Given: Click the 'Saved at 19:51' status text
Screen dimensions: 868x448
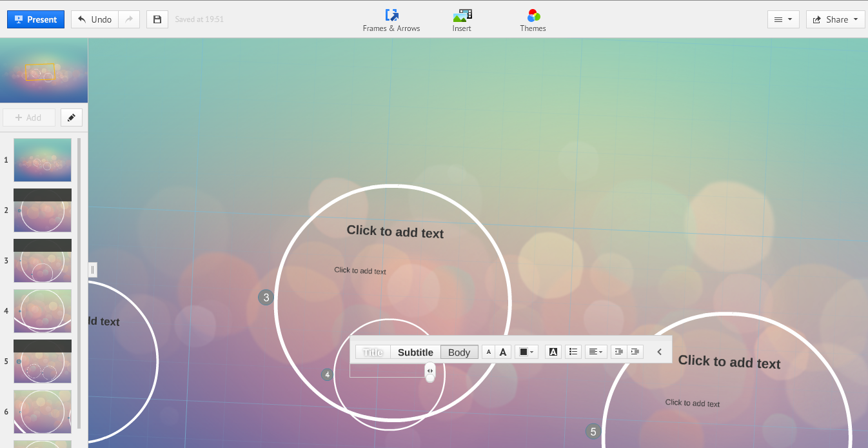Looking at the screenshot, I should click(x=199, y=19).
